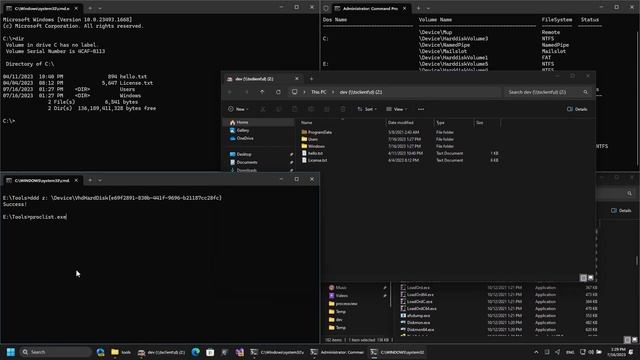Toggle the Details pane in the background Explorer window
Viewport: 640px width, 360px height.
tap(621, 211)
